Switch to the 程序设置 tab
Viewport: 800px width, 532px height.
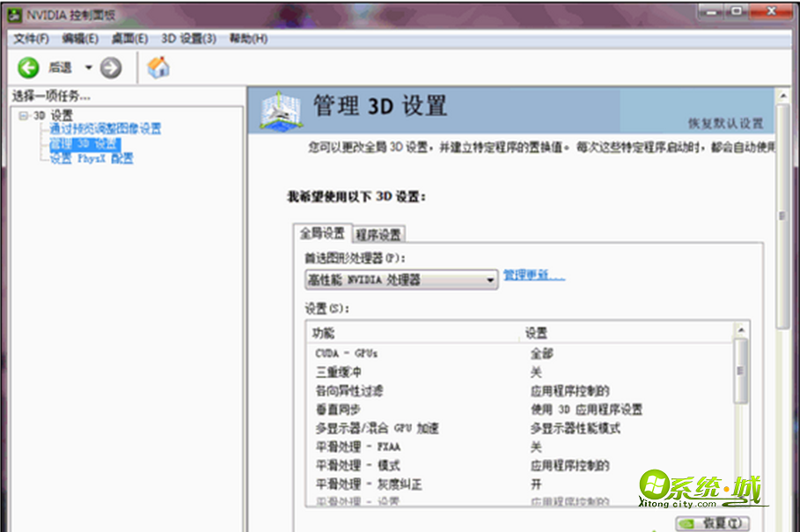378,234
